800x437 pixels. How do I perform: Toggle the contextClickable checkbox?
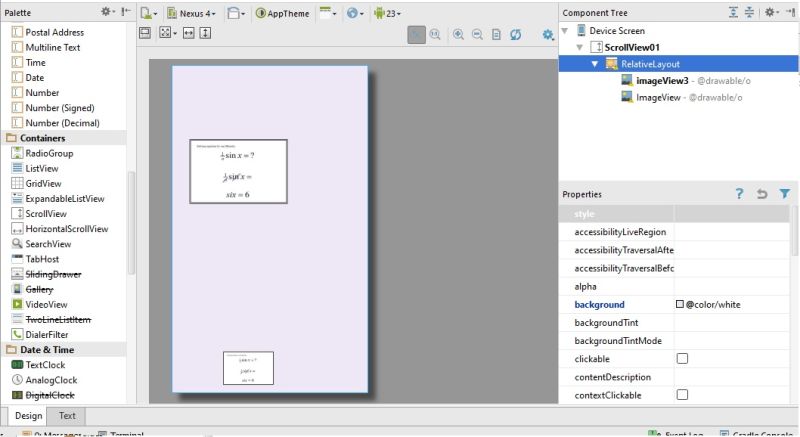tap(682, 395)
